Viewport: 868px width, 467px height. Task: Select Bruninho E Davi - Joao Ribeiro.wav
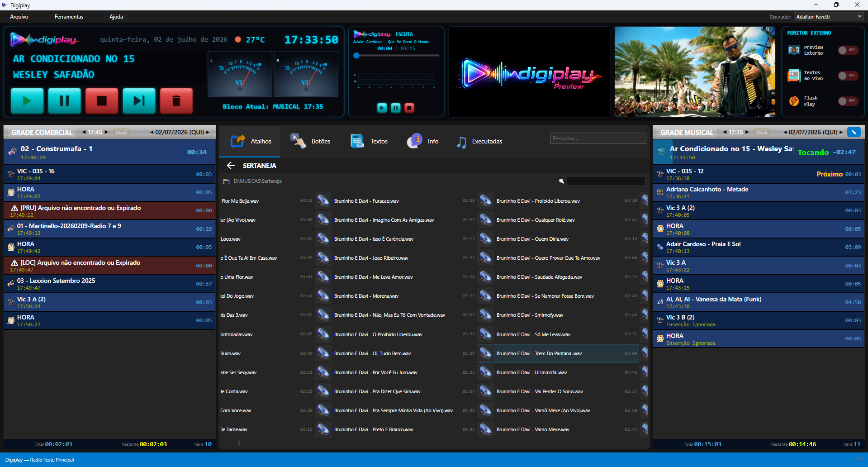click(x=395, y=258)
